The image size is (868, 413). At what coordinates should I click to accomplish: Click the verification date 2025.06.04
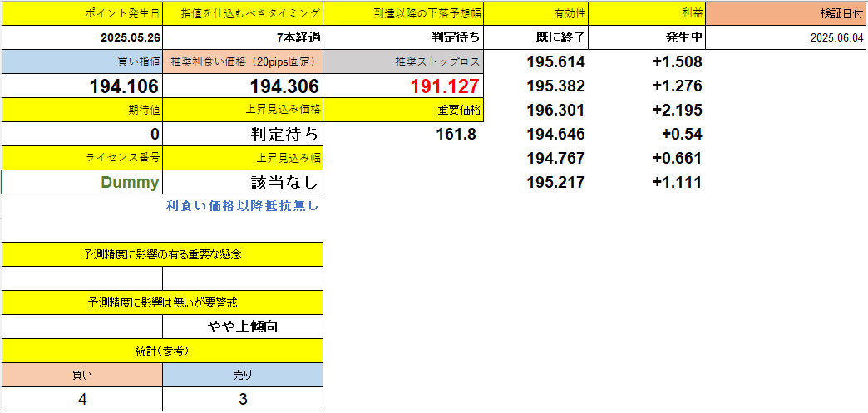[x=787, y=37]
